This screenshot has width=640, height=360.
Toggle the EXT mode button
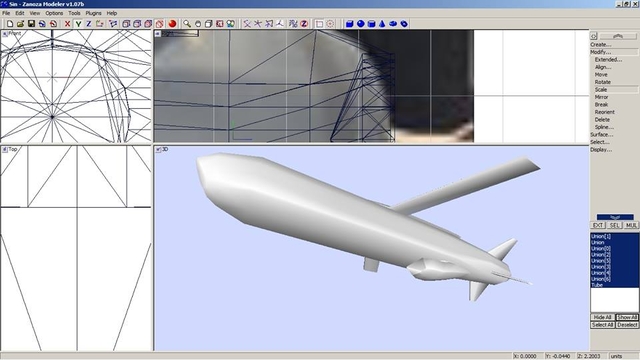click(598, 225)
